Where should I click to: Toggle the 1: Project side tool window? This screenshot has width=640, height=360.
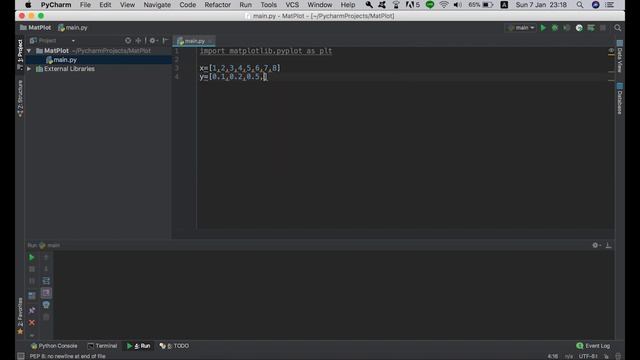[20, 55]
